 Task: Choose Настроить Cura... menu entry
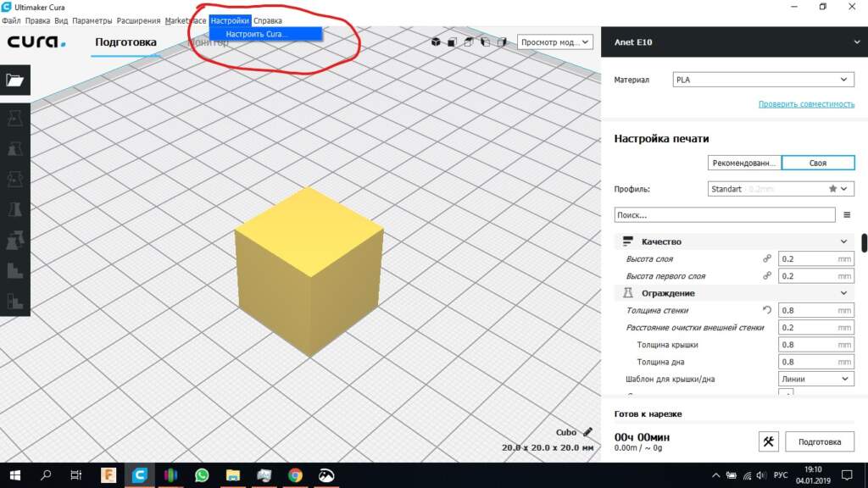point(257,34)
